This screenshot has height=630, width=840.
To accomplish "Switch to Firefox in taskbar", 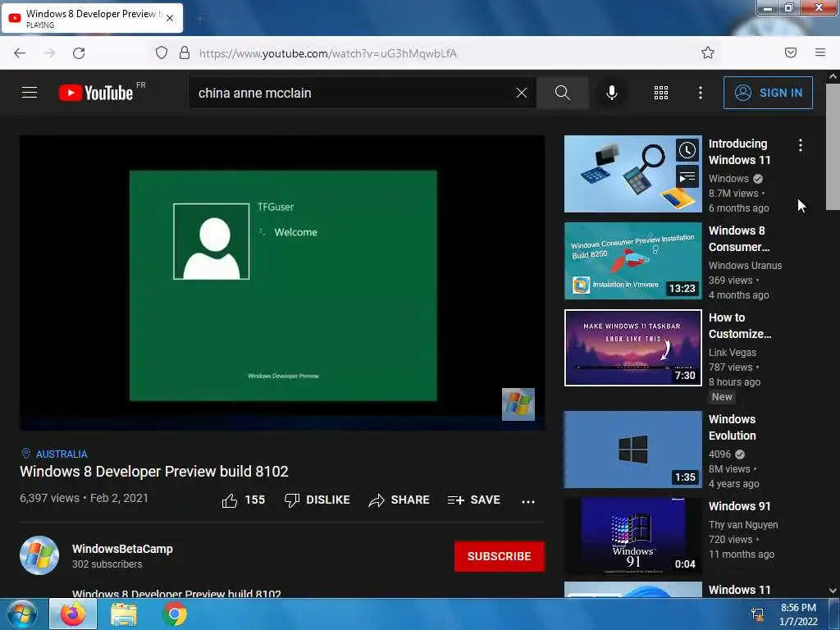I will (73, 614).
